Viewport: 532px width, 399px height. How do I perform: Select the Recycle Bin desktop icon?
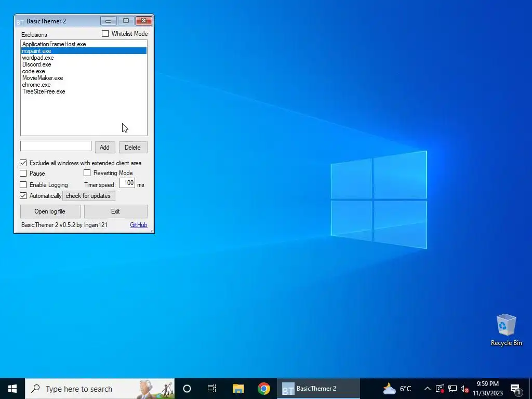(x=506, y=330)
